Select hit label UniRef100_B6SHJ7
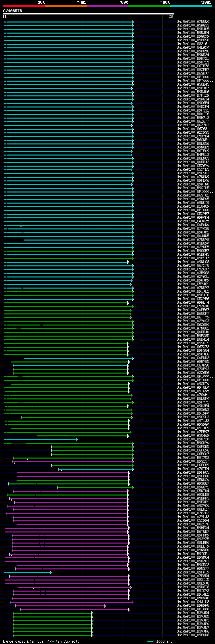This screenshot has height=644, width=215. (x=193, y=73)
